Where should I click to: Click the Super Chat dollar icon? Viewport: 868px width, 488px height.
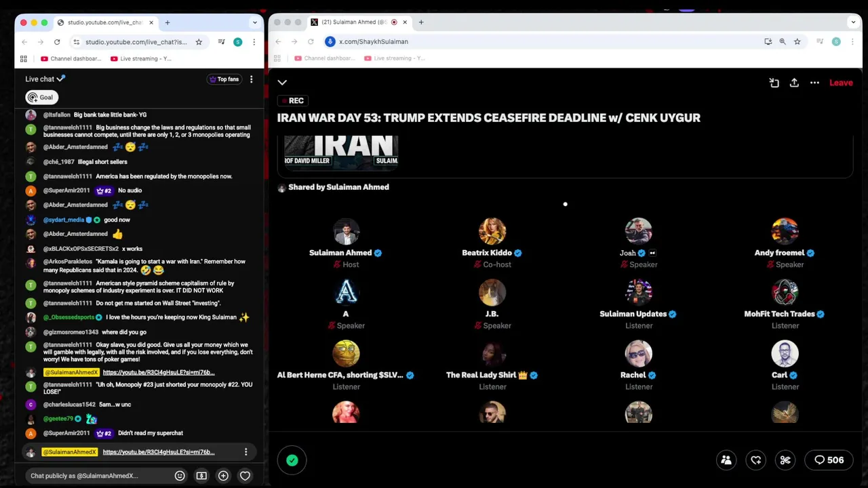[x=201, y=476]
